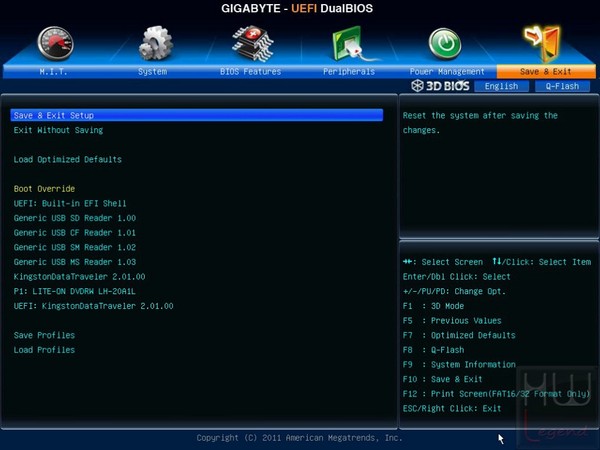Select Generic USB MS Reader 1.03
Image resolution: width=600 pixels, height=450 pixels.
click(75, 262)
